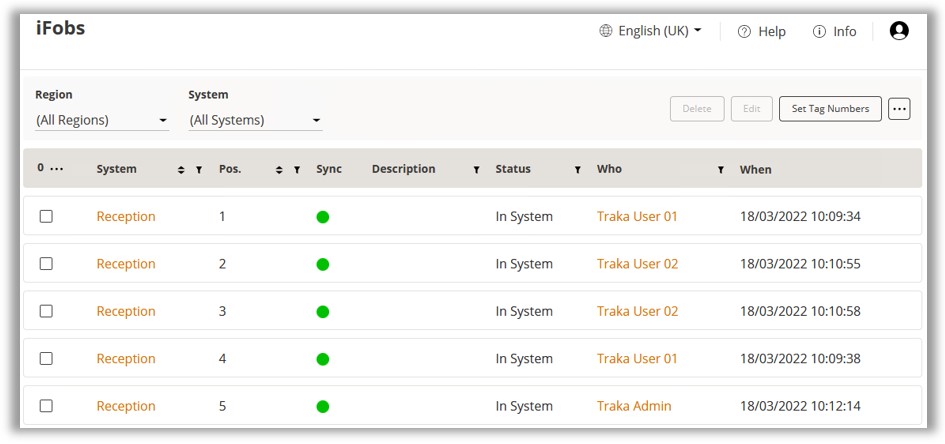Viewport: 945px width, 444px height.
Task: Open the Status column filter
Action: [577, 170]
